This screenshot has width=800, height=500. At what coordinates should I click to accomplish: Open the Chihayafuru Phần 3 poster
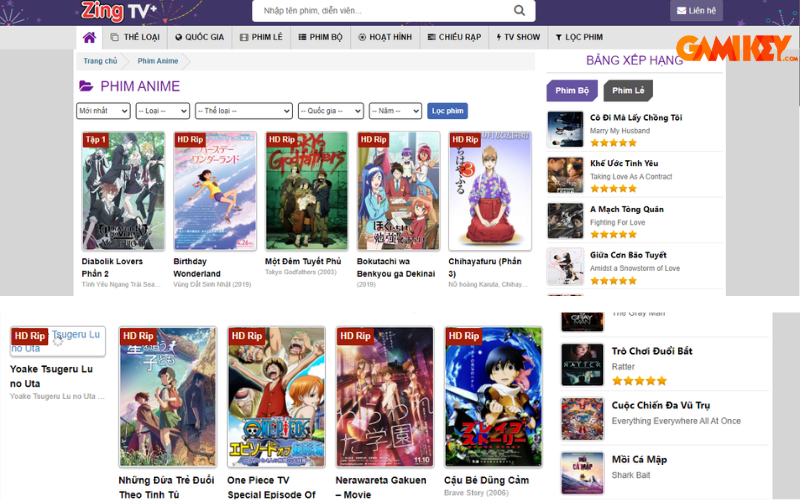[x=490, y=191]
